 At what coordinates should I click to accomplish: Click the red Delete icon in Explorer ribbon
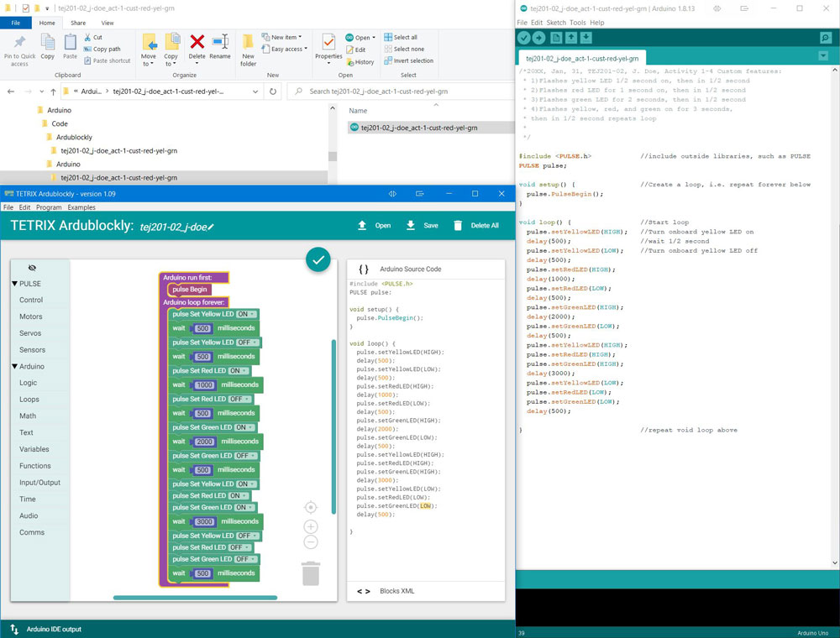pos(197,42)
